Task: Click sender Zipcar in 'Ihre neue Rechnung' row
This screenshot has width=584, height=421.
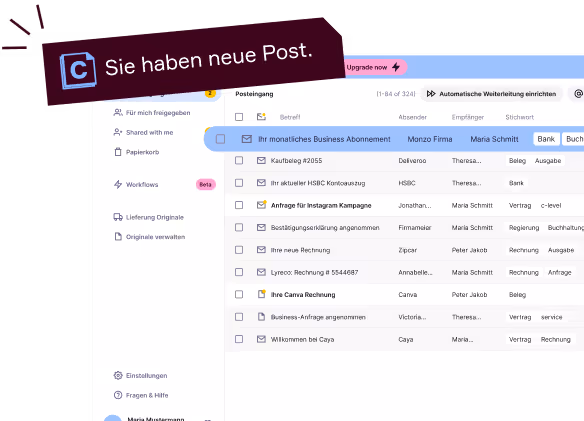Action: [x=407, y=250]
